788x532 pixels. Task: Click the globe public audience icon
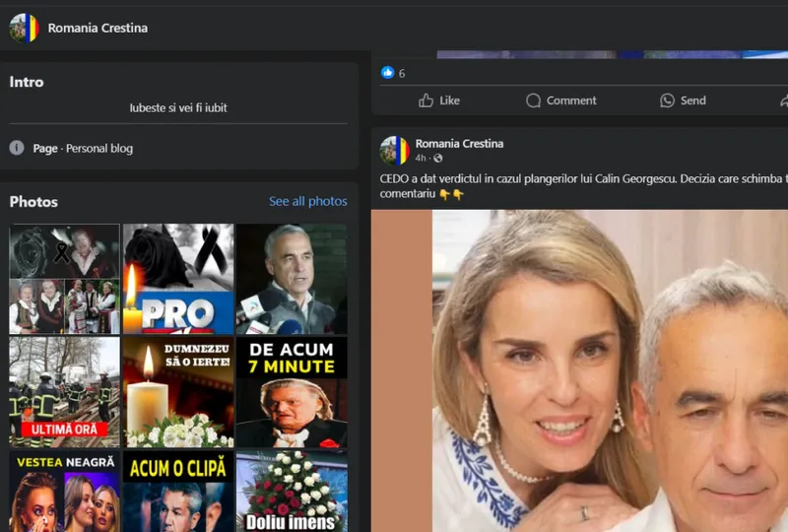click(438, 159)
